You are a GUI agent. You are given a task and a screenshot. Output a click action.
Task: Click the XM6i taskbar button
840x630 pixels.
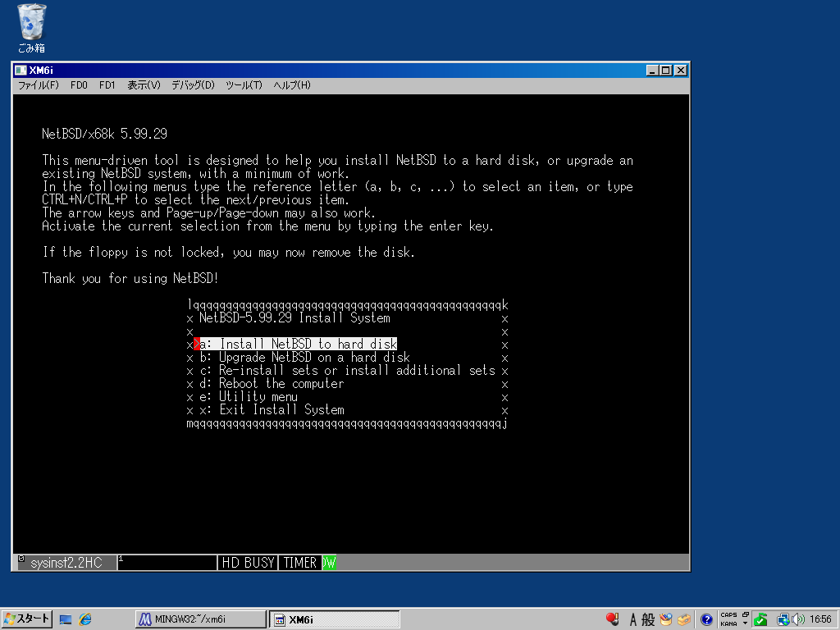pyautogui.click(x=335, y=620)
